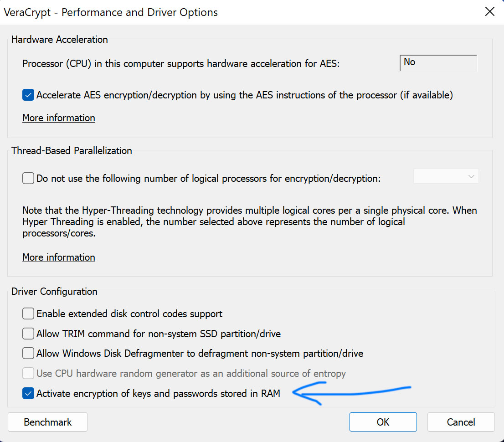Click the Benchmark button

[x=47, y=422]
